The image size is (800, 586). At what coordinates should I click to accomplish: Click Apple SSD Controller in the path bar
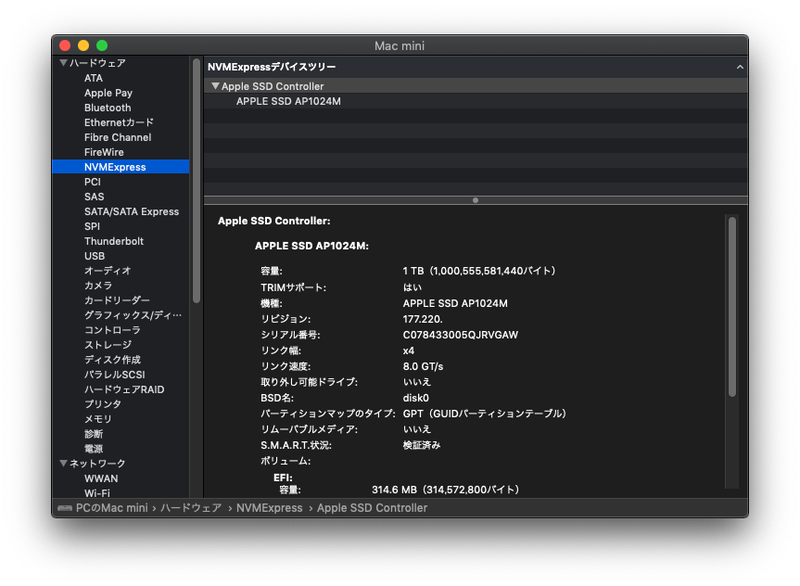(372, 508)
